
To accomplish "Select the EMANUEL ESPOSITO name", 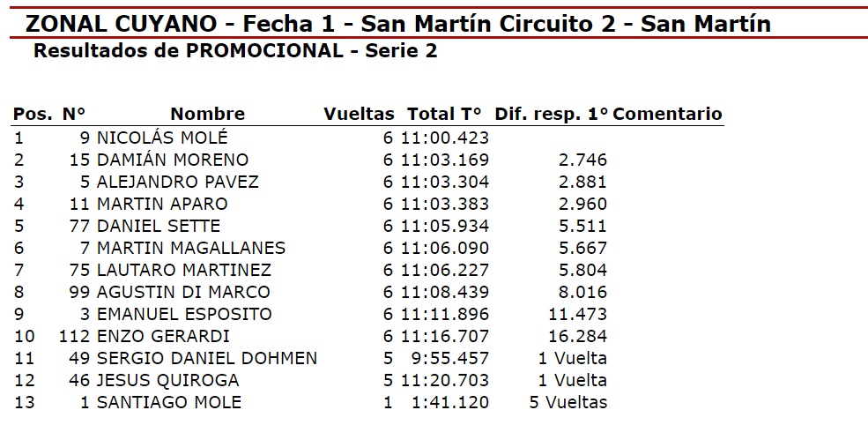I will tap(184, 314).
